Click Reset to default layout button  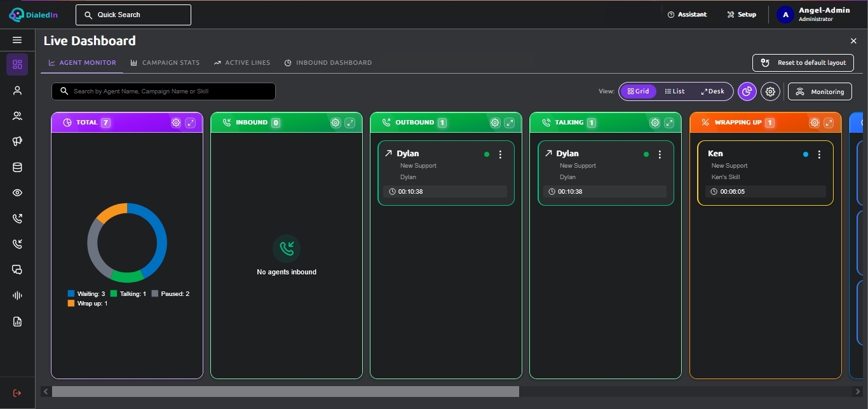pos(803,63)
